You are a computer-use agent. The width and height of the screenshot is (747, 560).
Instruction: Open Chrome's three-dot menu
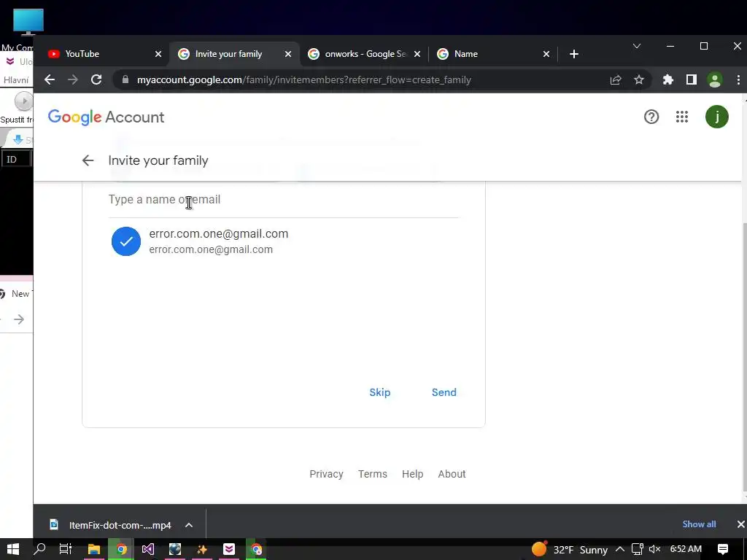click(738, 79)
